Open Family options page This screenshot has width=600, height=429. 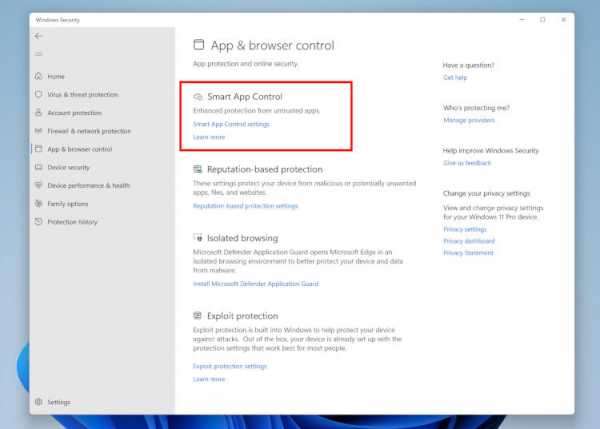coord(68,204)
